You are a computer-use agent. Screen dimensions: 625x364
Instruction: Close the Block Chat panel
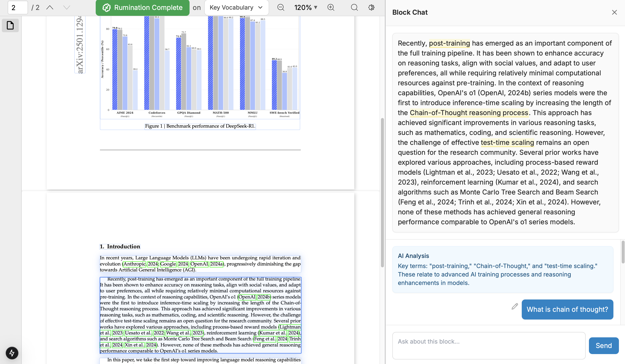coord(614,12)
